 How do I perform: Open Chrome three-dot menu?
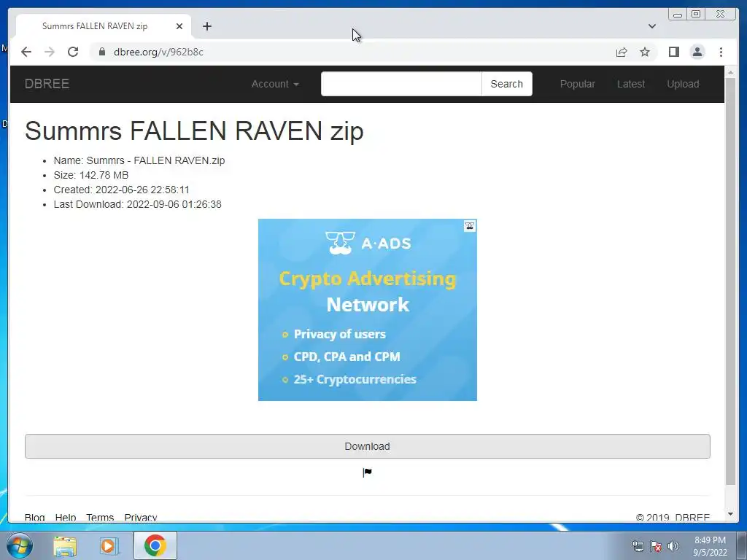pos(721,52)
